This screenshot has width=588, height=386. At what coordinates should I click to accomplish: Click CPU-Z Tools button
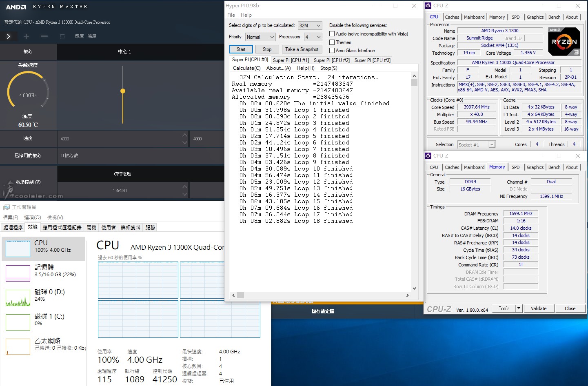[x=504, y=308]
